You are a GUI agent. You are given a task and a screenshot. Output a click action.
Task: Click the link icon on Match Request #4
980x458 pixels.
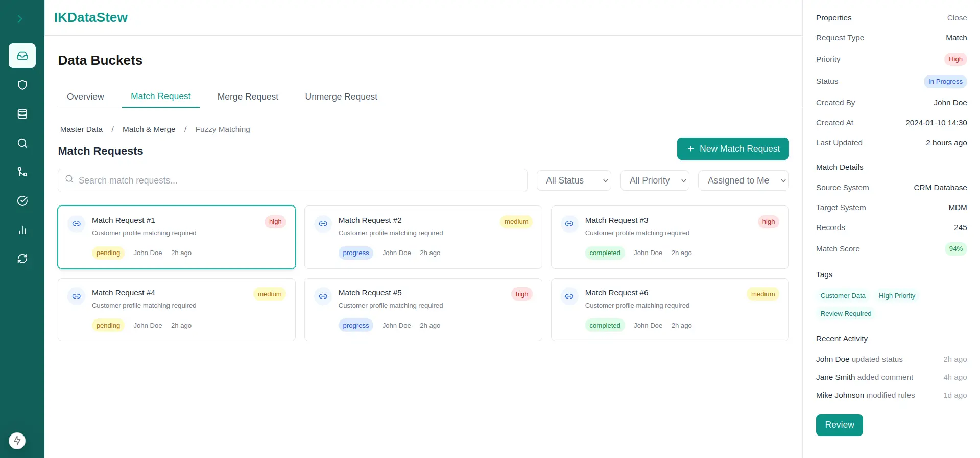[x=76, y=296]
